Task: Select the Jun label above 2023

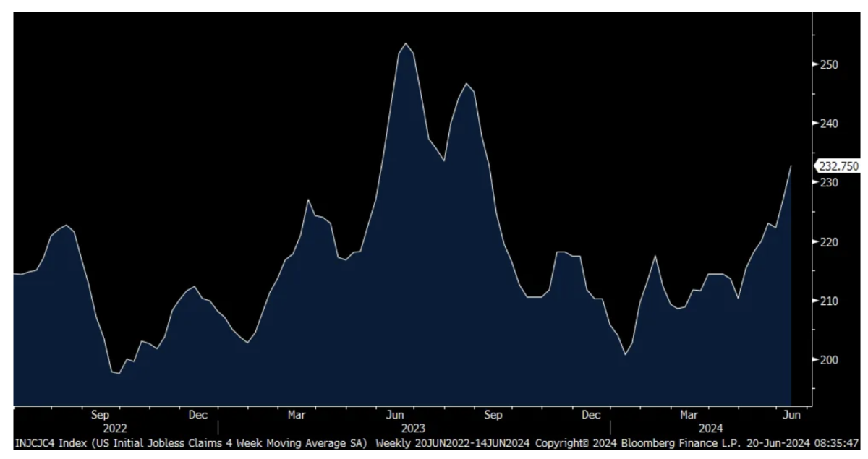Action: point(395,416)
